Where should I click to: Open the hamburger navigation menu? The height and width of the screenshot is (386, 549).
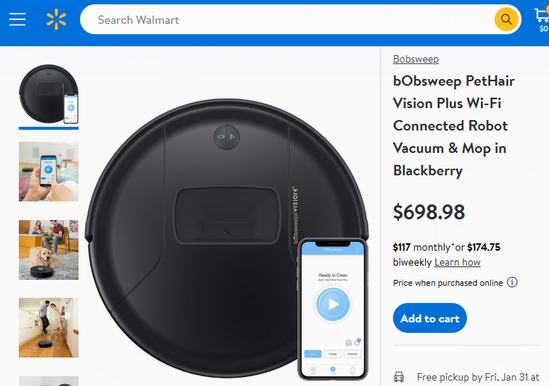click(x=18, y=20)
